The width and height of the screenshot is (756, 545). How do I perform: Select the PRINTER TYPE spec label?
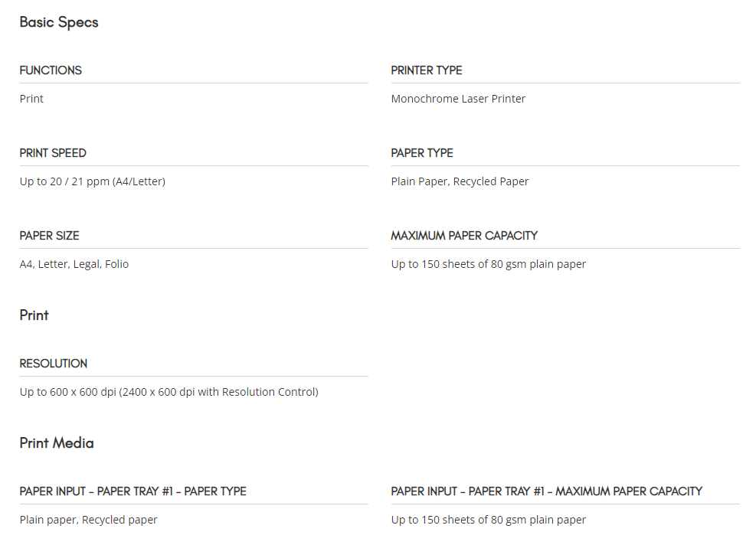[427, 70]
